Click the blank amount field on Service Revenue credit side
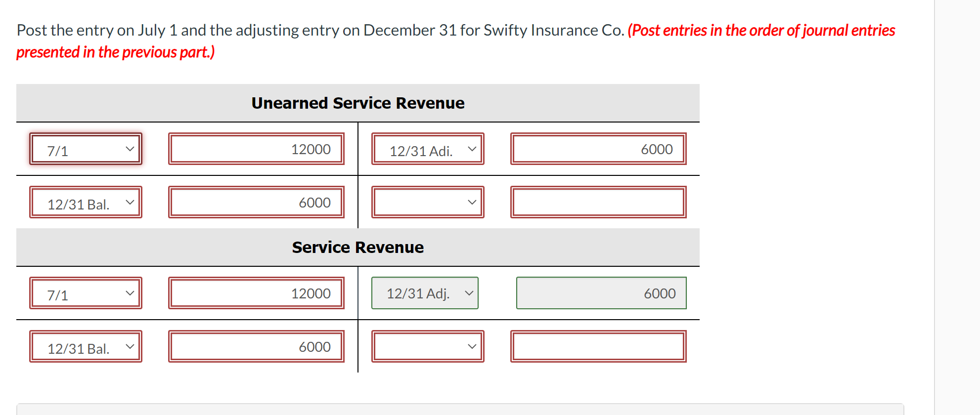This screenshot has width=980, height=415. [x=598, y=346]
